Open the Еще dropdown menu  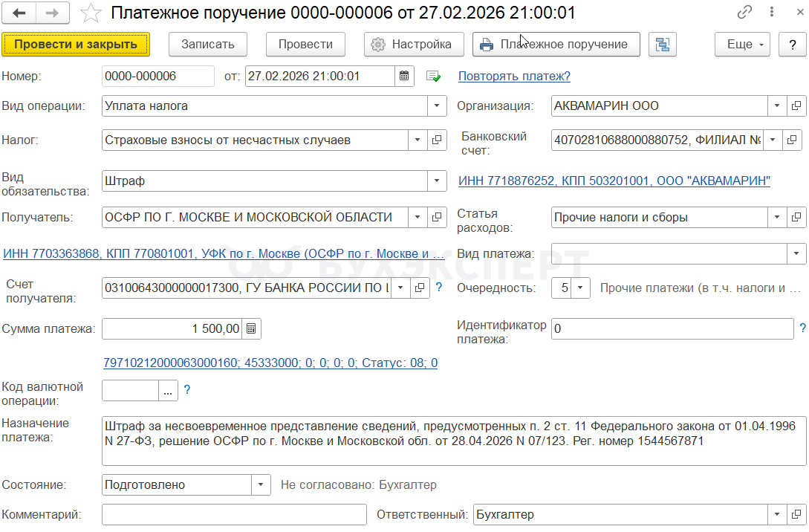tap(742, 45)
